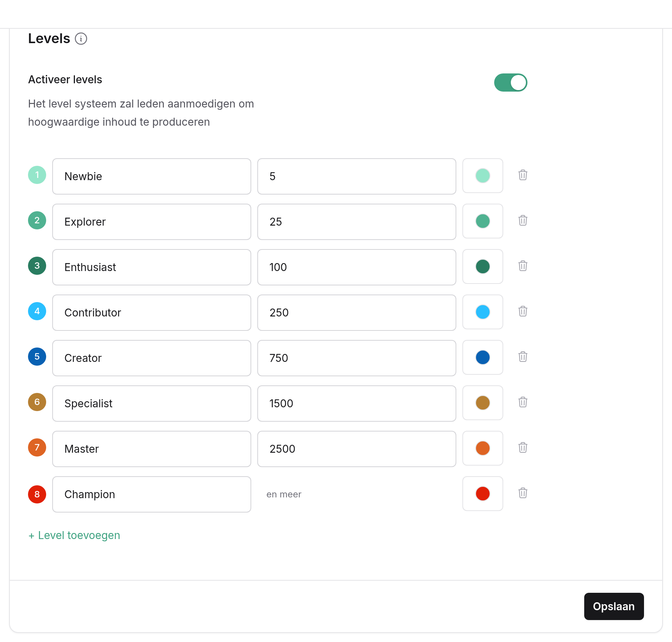Edit the Master name field
The height and width of the screenshot is (642, 672).
pyautogui.click(x=152, y=449)
